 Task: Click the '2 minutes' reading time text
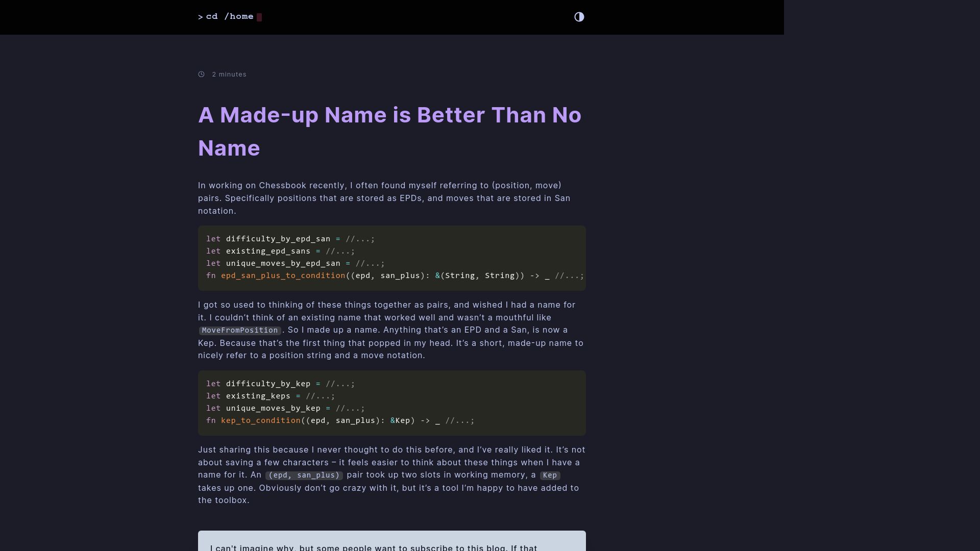(229, 74)
